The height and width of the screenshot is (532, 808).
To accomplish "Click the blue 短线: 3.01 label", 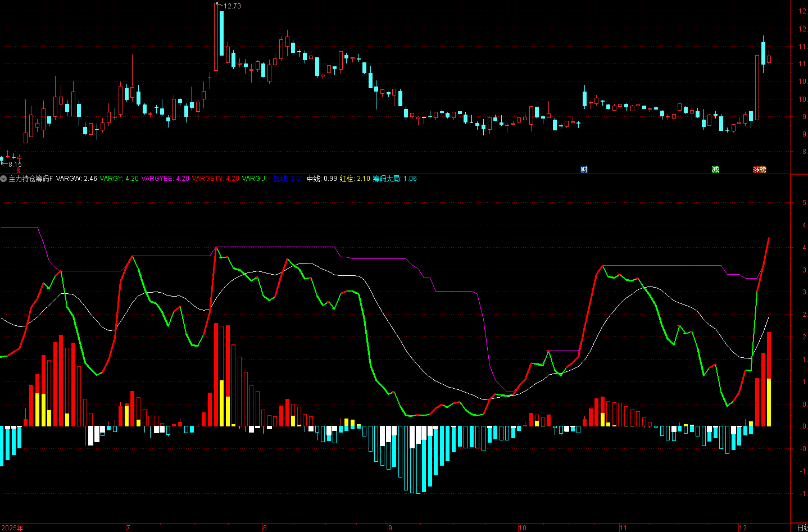I will click(288, 179).
